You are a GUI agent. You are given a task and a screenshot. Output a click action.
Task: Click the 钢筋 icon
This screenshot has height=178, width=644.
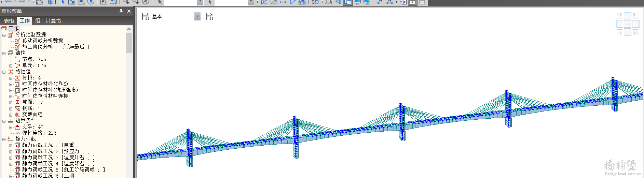(x=17, y=108)
